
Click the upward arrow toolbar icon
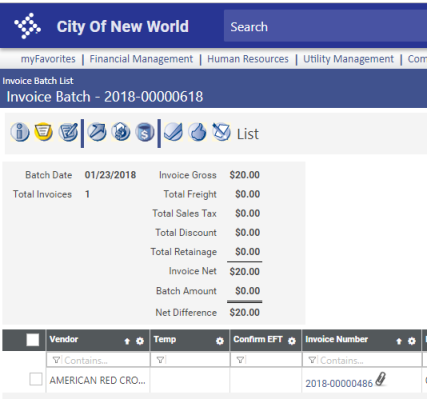tap(97, 132)
